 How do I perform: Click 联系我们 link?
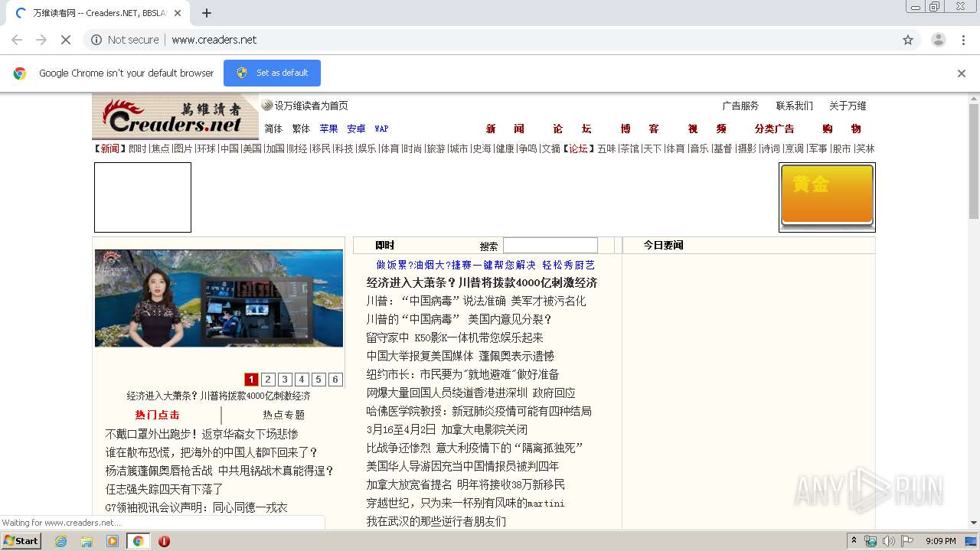point(794,106)
